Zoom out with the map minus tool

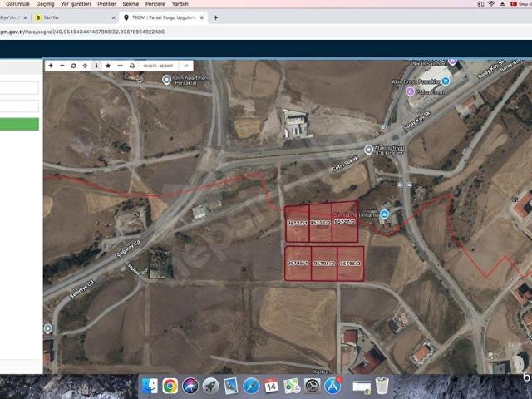tap(62, 66)
